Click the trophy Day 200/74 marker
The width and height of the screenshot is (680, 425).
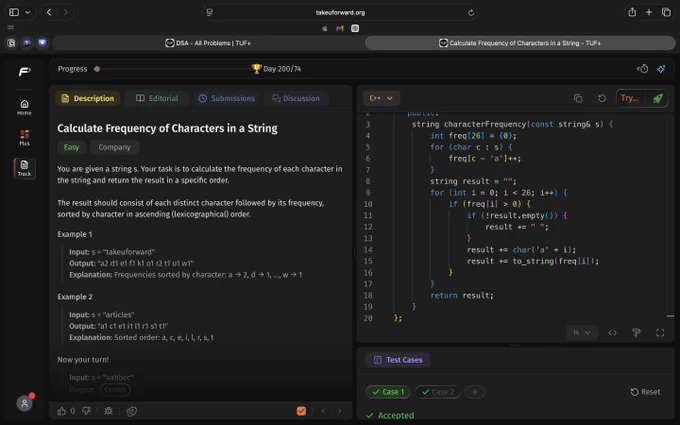click(x=276, y=69)
